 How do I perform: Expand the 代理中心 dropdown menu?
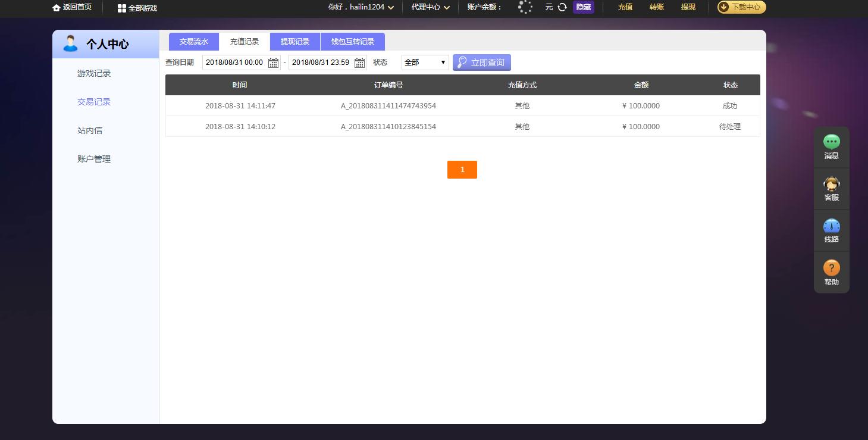click(430, 8)
